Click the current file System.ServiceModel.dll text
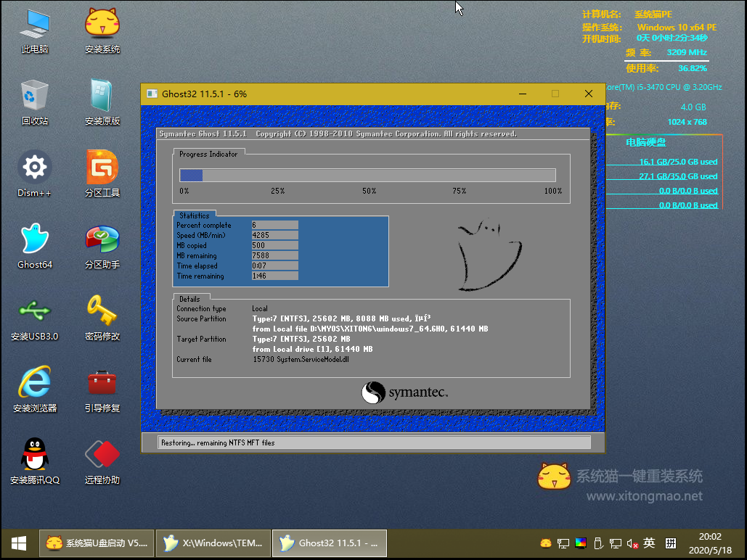 point(312,360)
